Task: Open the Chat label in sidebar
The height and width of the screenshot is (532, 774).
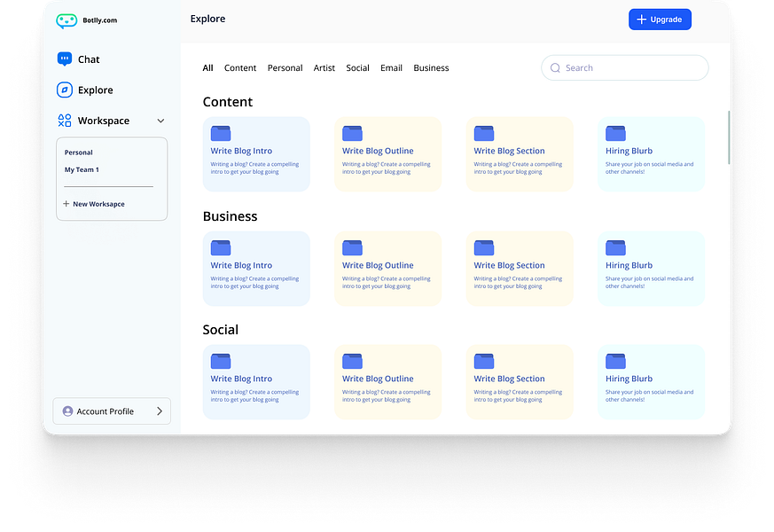Action: [89, 59]
